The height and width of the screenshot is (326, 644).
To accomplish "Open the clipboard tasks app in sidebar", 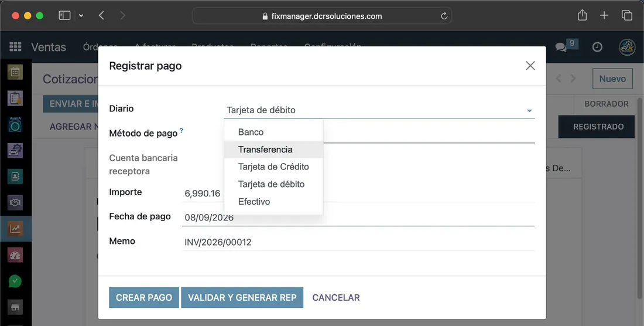I will (15, 99).
